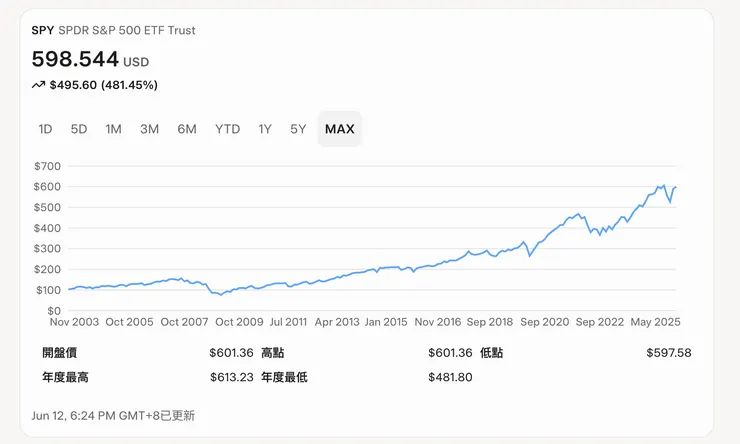Click the Sep 2022 axis label
740x444 pixels.
(x=599, y=322)
